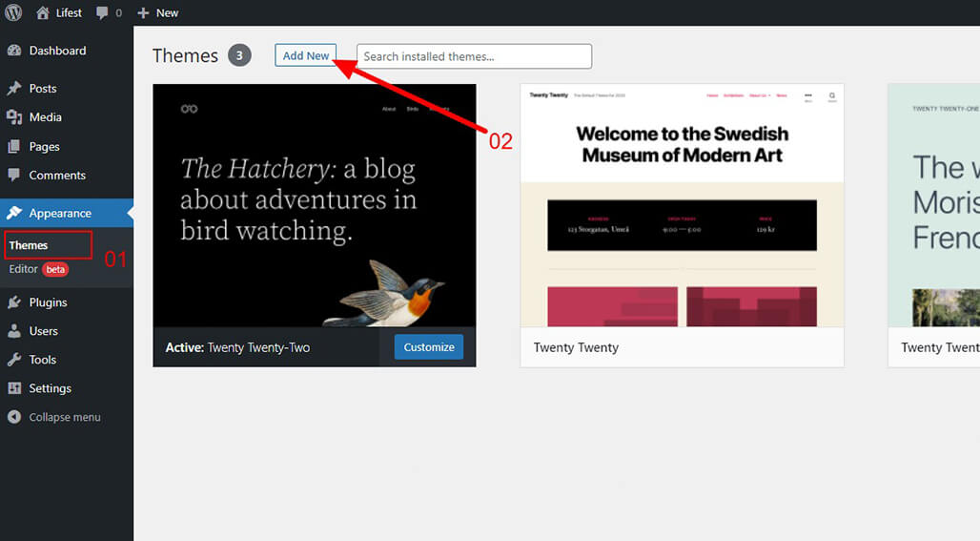Click the comment count 0 in admin bar
This screenshot has width=980, height=541.
[x=119, y=12]
